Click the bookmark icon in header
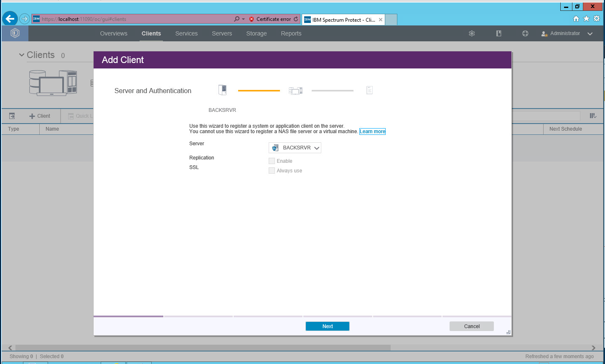 click(498, 33)
